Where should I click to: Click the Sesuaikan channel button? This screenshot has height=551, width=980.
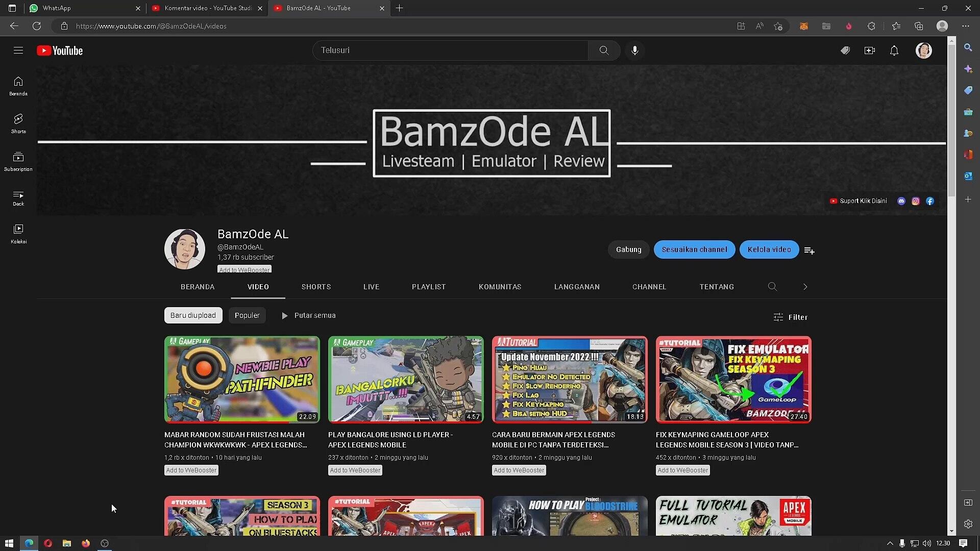(x=694, y=249)
